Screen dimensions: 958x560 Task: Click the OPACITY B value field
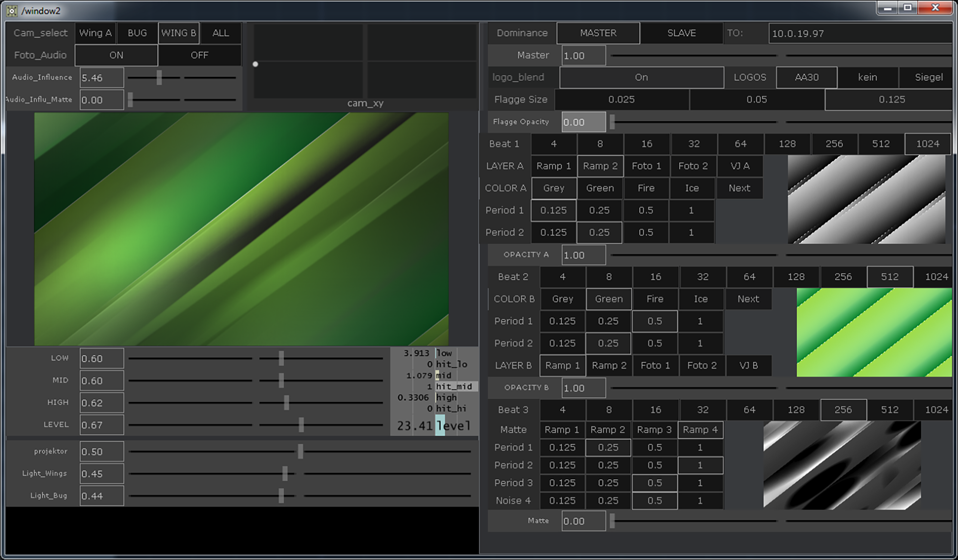pos(584,388)
